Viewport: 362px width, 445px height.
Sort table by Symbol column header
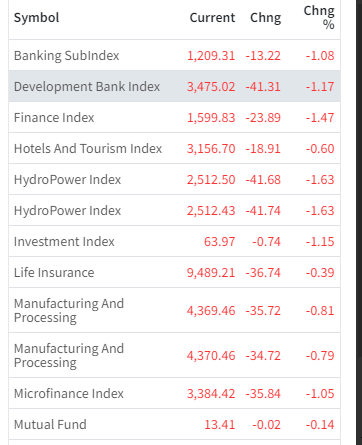[x=37, y=18]
